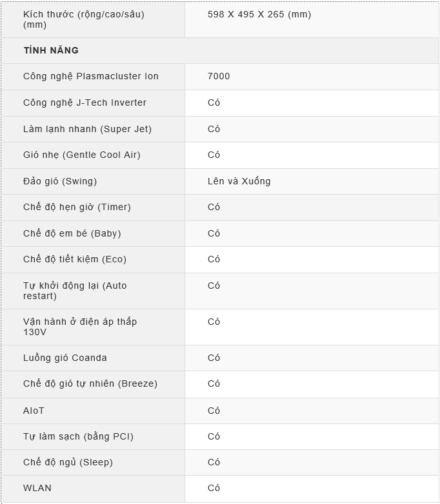Click the Gió nhẹ (Gentle Cool Air) label
The width and height of the screenshot is (440, 504).
[82, 155]
